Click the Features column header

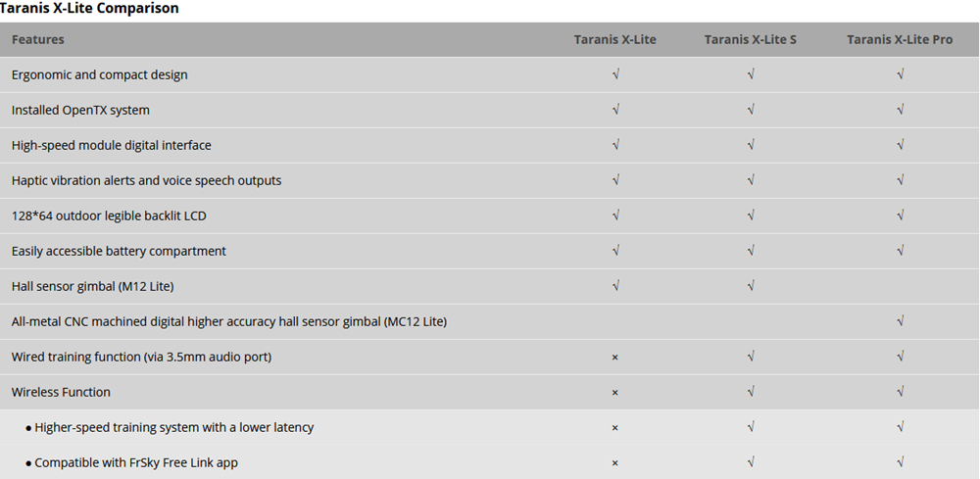pyautogui.click(x=38, y=39)
